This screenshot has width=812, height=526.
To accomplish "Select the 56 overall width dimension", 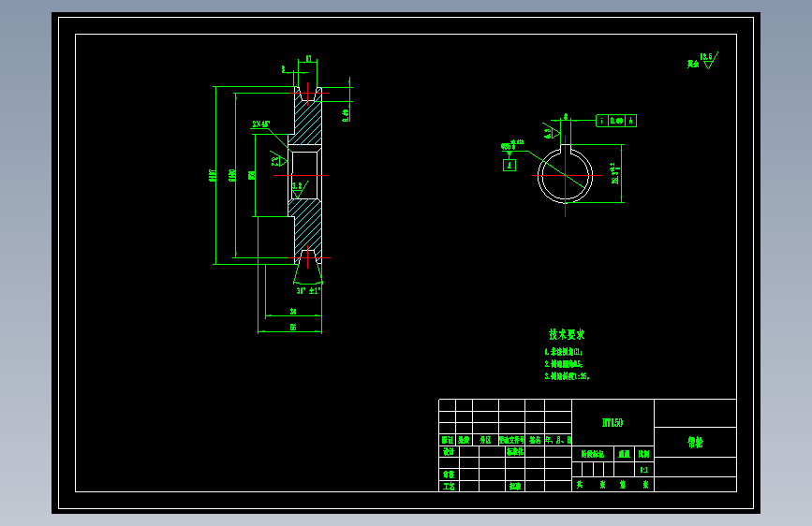I will (x=293, y=328).
